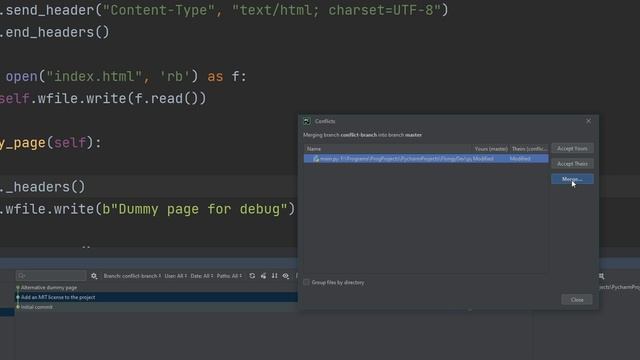The width and height of the screenshot is (640, 360).
Task: Click the Close button in Conflicts dialog
Action: 577,300
